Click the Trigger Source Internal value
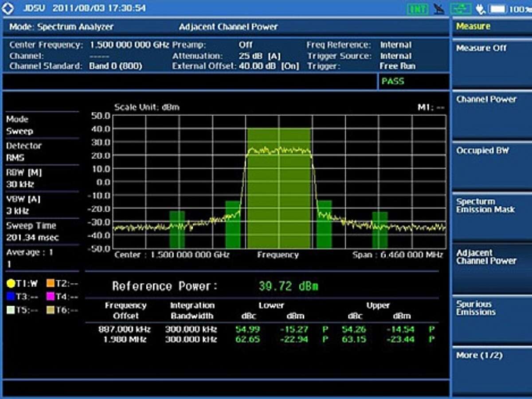The width and height of the screenshot is (532, 399). coord(396,56)
